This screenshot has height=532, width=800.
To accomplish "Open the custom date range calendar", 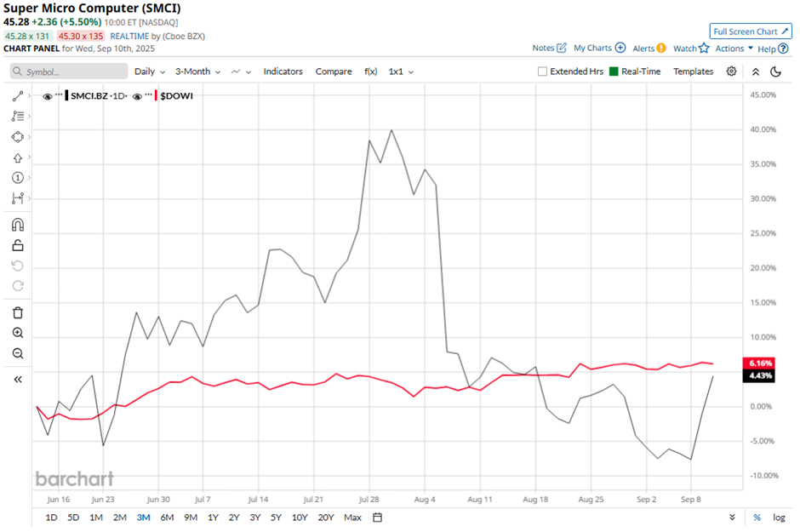I will (x=378, y=518).
